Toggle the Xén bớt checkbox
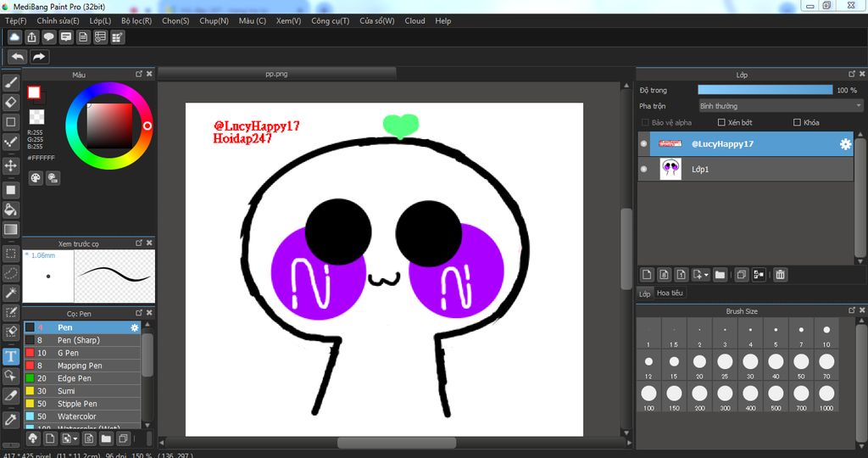Screen dimensions: 868x458 (721, 122)
